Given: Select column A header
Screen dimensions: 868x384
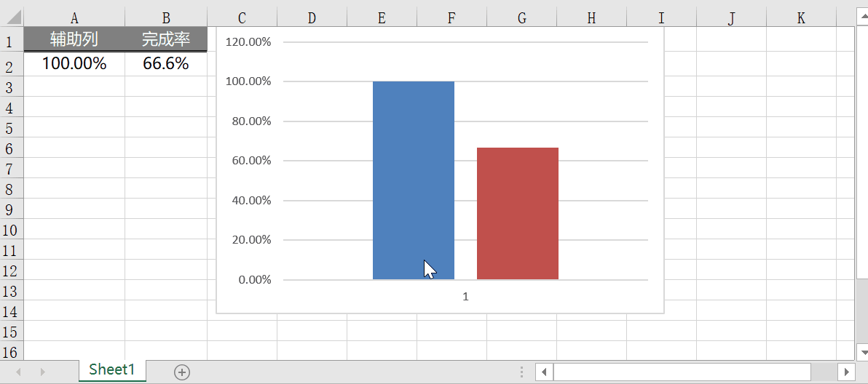Looking at the screenshot, I should pos(74,18).
